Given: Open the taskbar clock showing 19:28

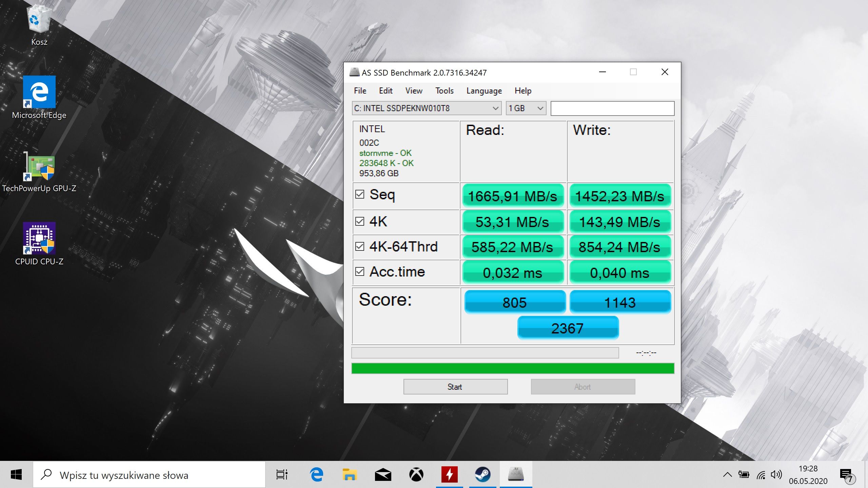Looking at the screenshot, I should coord(808,475).
